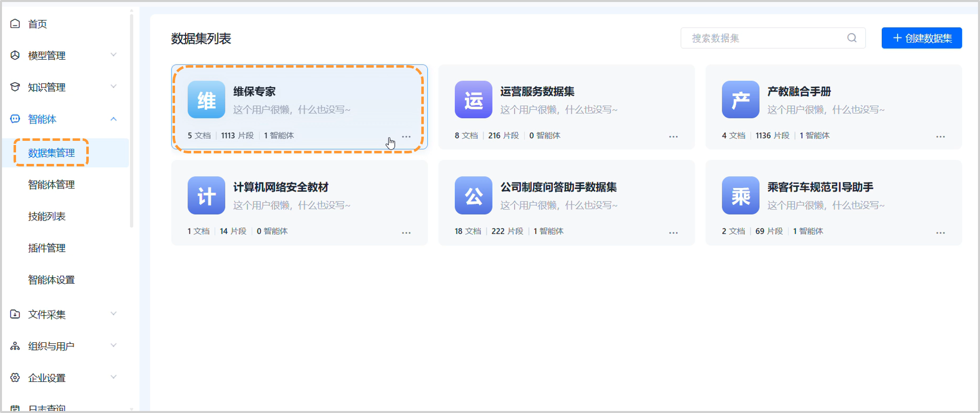Click the 企业设置 gear icon
This screenshot has height=413, width=980.
[15, 377]
